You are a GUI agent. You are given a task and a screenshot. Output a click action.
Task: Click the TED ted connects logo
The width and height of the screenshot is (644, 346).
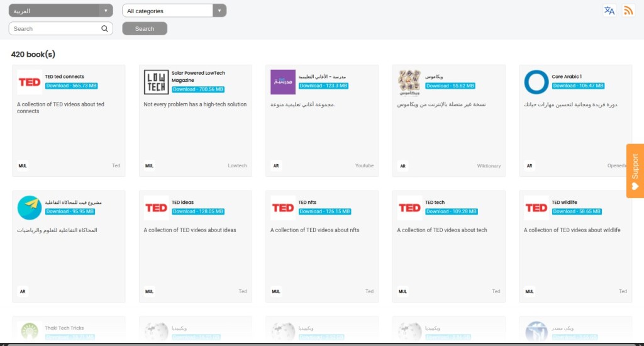click(30, 82)
